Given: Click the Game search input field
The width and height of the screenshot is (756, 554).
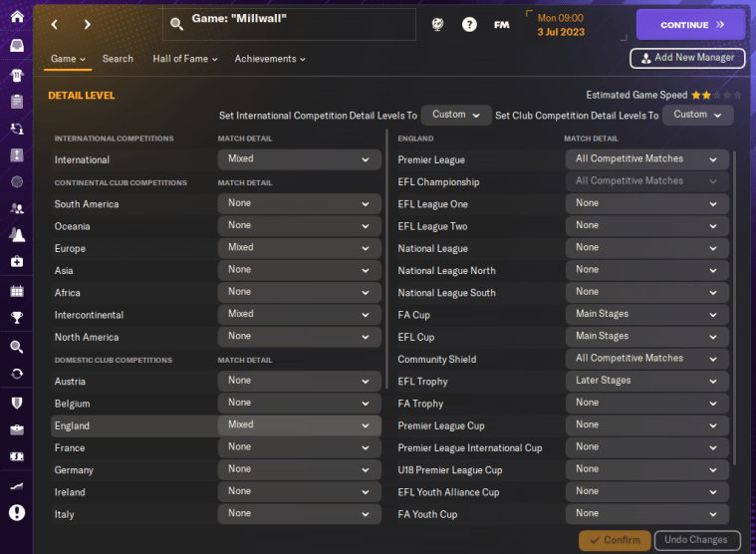Looking at the screenshot, I should pyautogui.click(x=299, y=24).
